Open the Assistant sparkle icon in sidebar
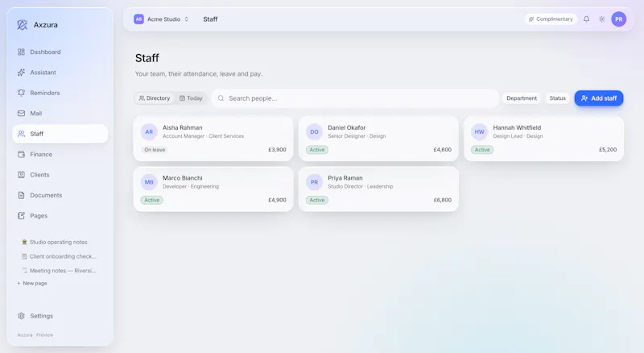Image resolution: width=644 pixels, height=353 pixels. [22, 73]
